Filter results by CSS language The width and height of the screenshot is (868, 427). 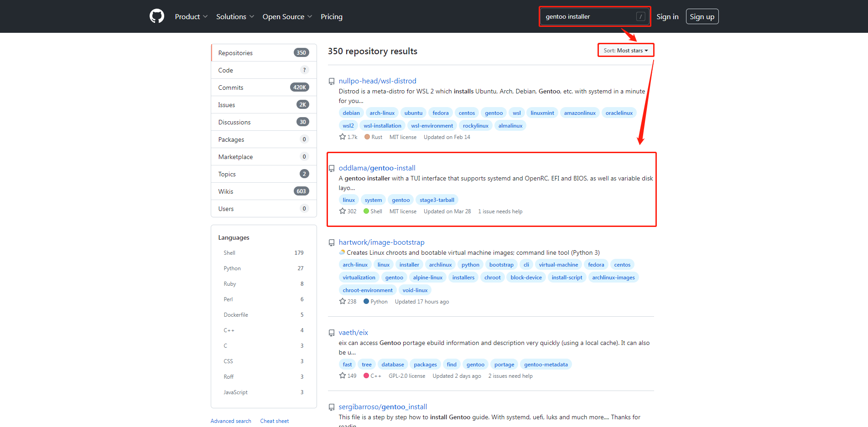tap(264, 361)
